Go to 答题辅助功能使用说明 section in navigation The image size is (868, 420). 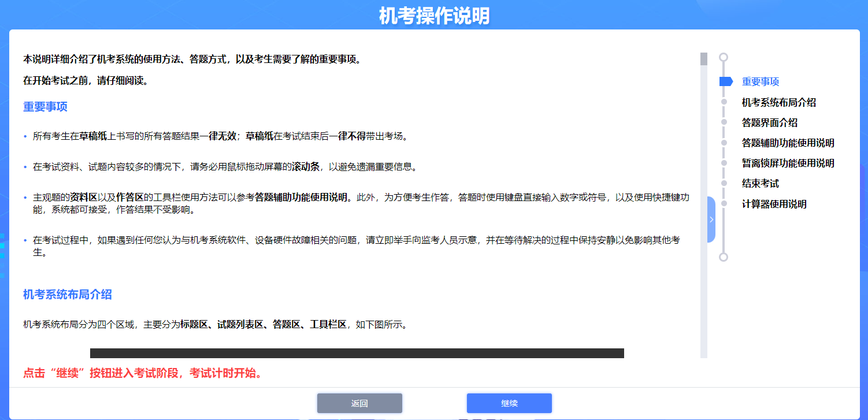point(788,143)
